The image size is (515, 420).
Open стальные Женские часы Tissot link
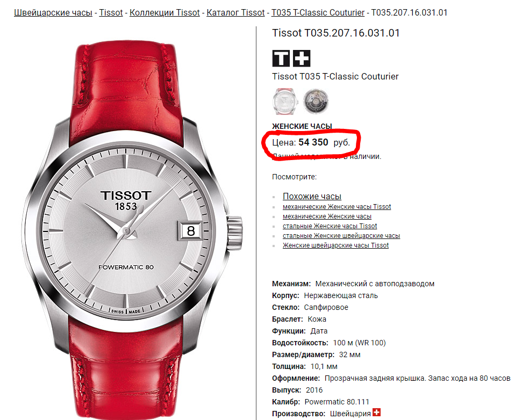pyautogui.click(x=330, y=226)
